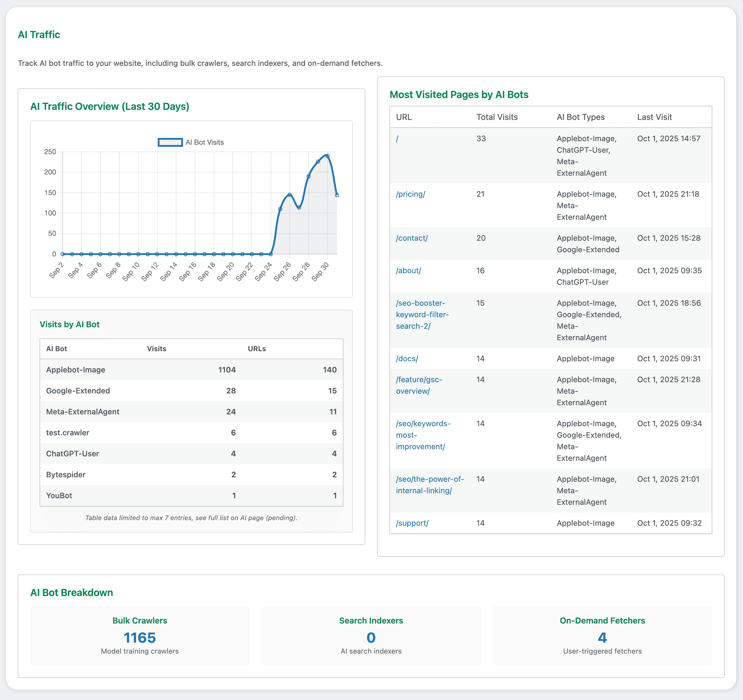743x700 pixels.
Task: Open the /support/ page link
Action: coord(412,523)
